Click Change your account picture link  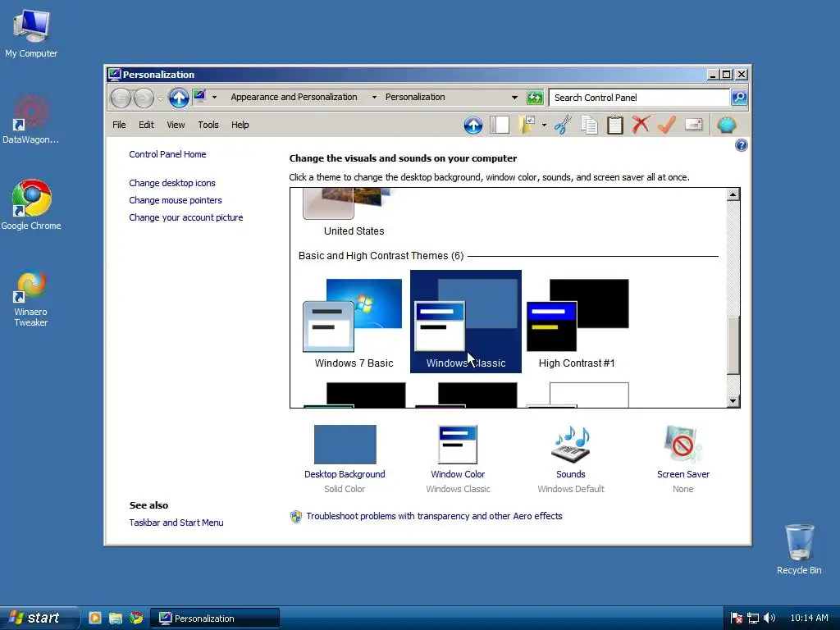tap(186, 217)
